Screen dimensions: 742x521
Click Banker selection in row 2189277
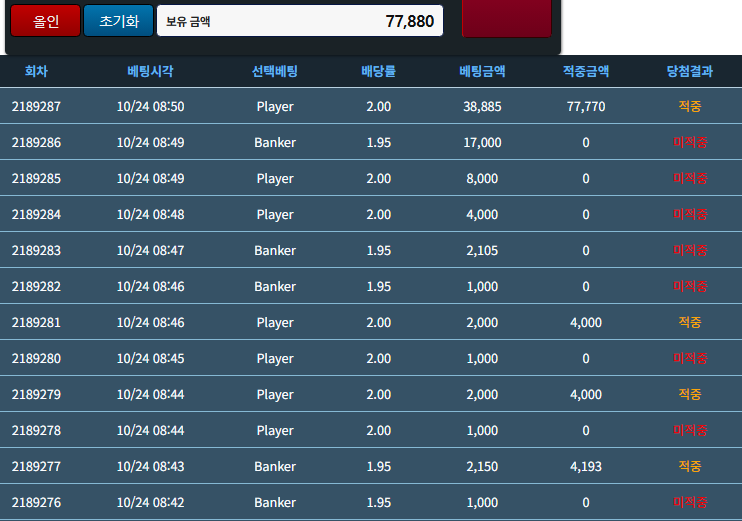[x=275, y=466]
